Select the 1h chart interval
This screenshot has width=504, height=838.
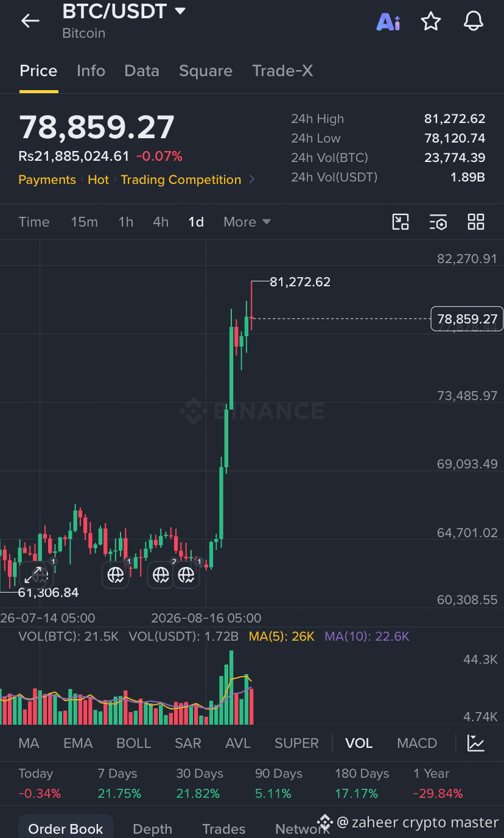click(x=125, y=222)
